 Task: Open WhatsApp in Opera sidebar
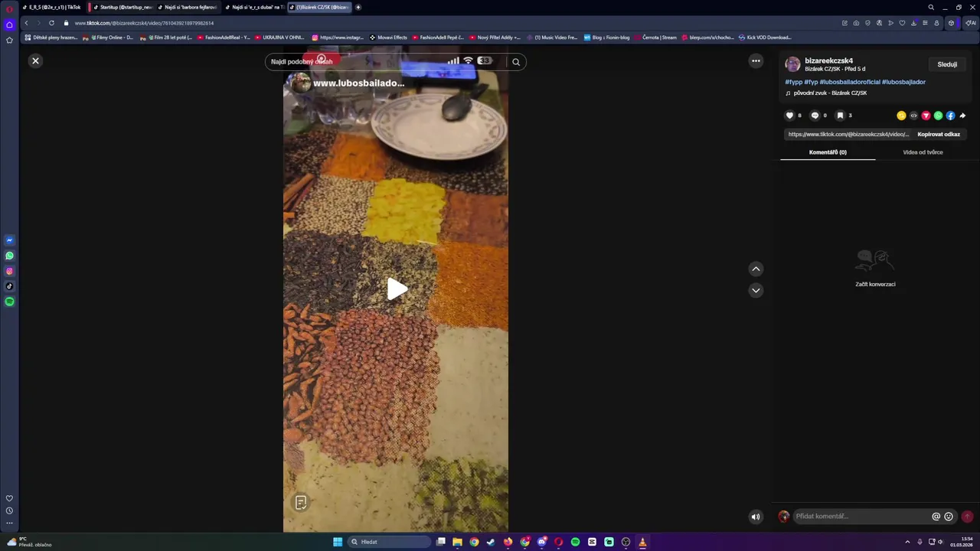click(x=9, y=256)
